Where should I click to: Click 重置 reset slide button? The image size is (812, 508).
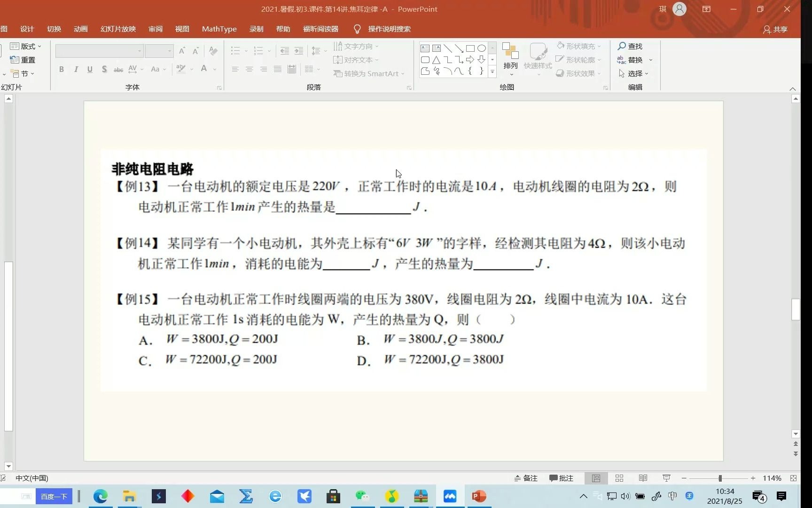[23, 60]
